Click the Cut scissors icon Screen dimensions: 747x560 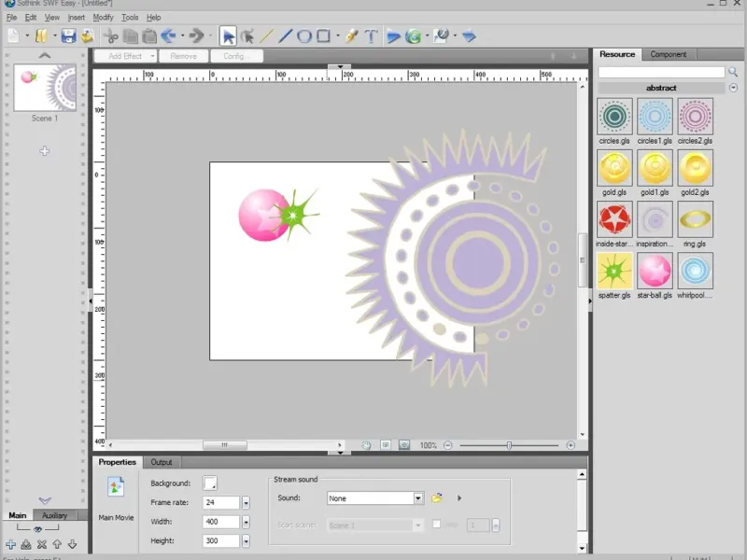[x=111, y=36]
